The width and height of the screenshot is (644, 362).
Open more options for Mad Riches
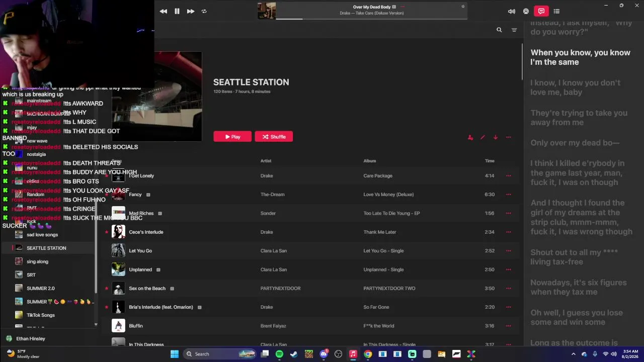tap(508, 213)
